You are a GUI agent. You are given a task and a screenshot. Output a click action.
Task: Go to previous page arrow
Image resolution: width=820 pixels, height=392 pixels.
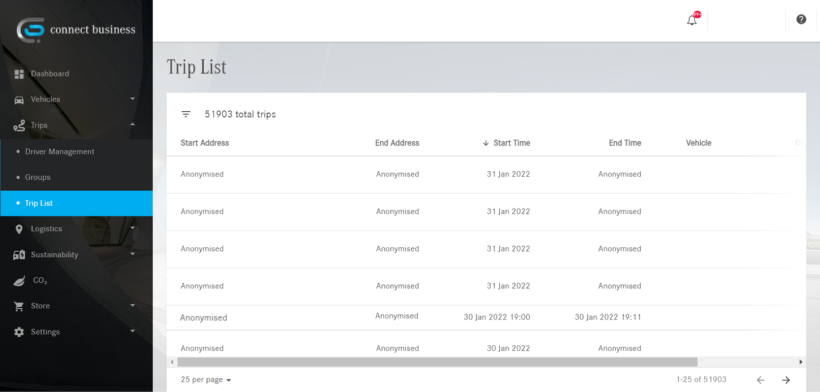[x=760, y=380]
